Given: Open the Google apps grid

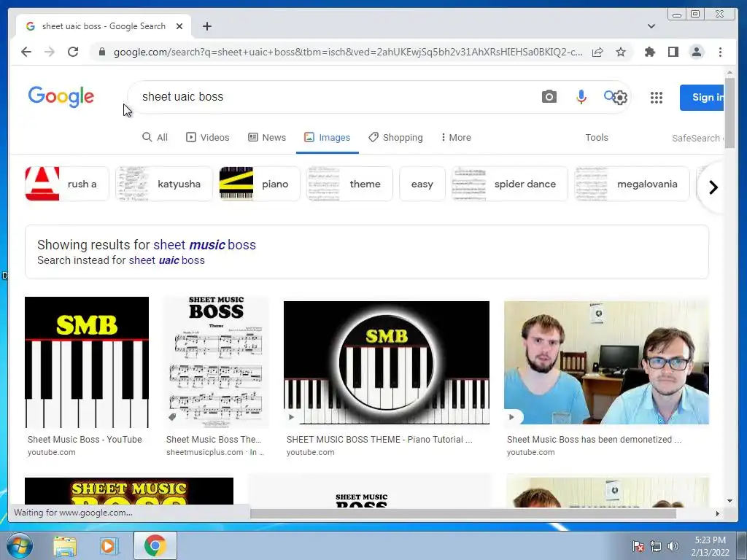Looking at the screenshot, I should pyautogui.click(x=657, y=98).
